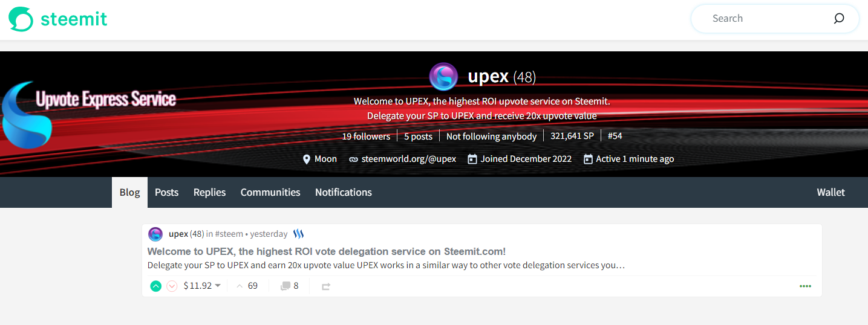Open the Replies tab
This screenshot has width=868, height=325.
point(209,192)
